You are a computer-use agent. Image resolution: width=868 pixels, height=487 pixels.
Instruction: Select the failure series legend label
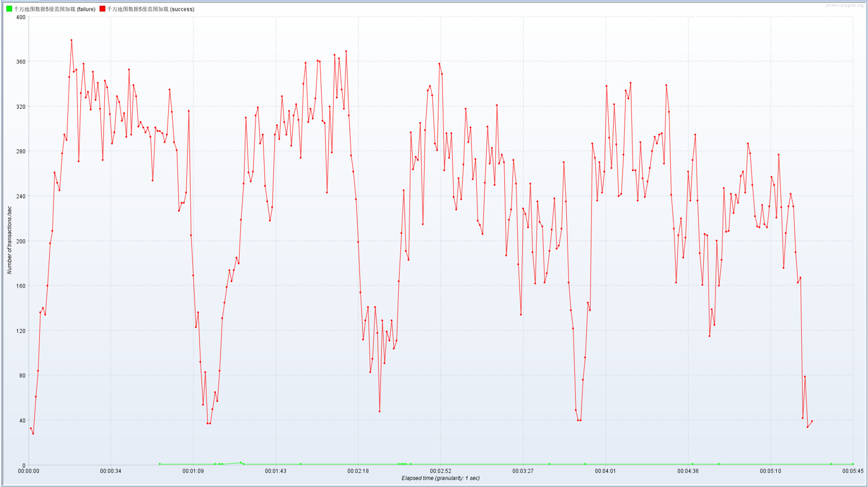(54, 9)
